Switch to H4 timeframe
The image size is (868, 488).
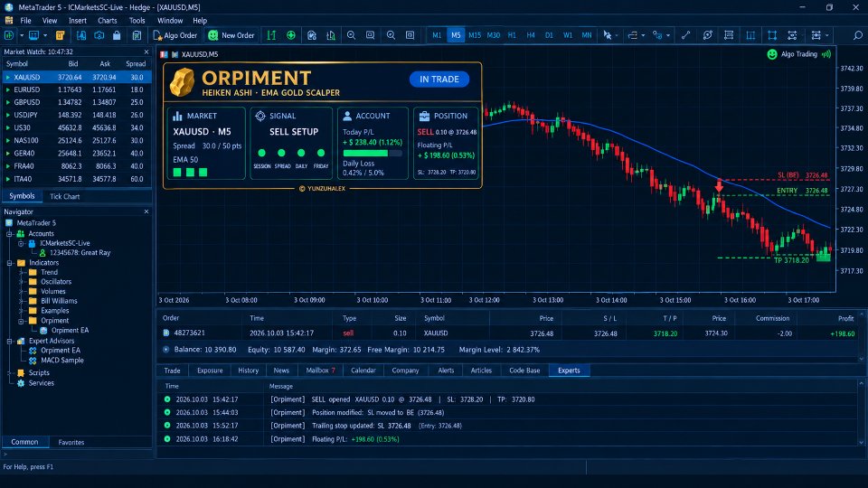pyautogui.click(x=531, y=35)
